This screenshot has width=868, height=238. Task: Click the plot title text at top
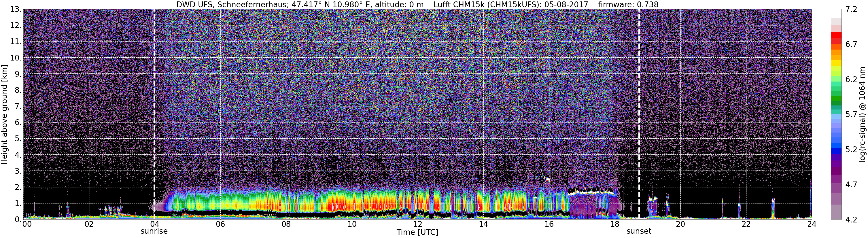(417, 4)
